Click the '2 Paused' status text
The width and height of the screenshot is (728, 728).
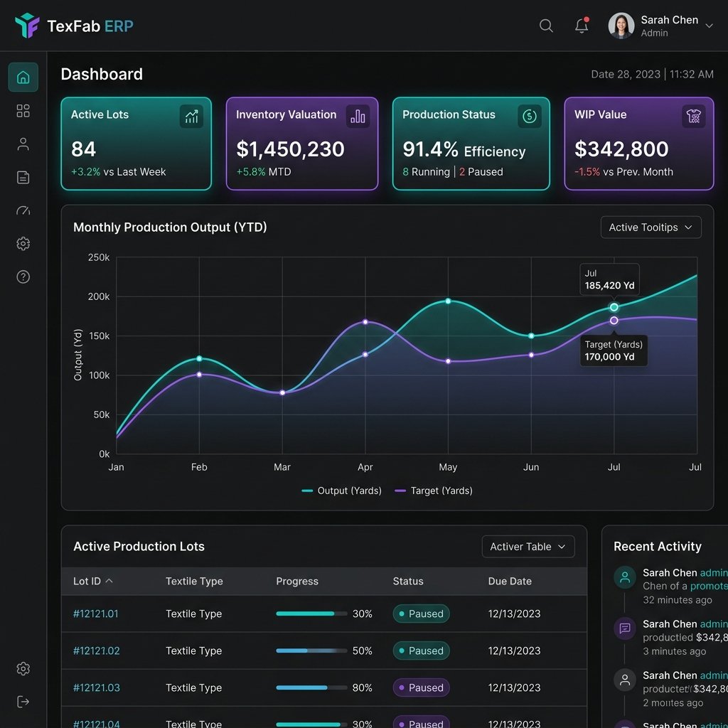pyautogui.click(x=481, y=172)
